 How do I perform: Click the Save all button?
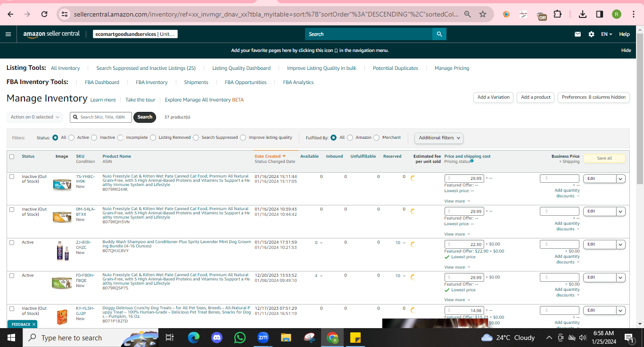tap(604, 158)
